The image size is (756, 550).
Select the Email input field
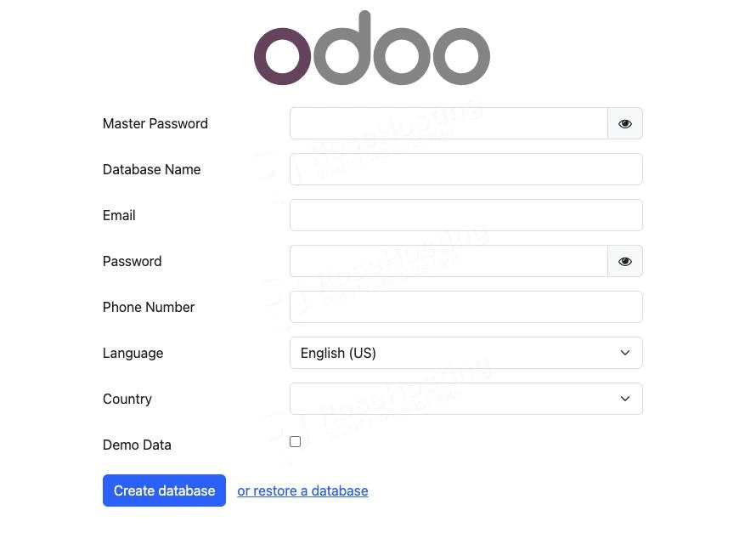(x=465, y=215)
